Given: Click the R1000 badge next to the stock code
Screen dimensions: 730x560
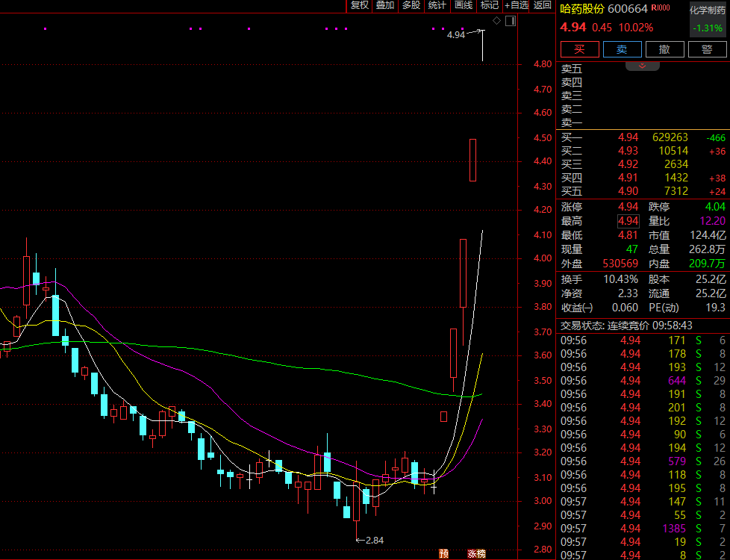Looking at the screenshot, I should [x=661, y=8].
